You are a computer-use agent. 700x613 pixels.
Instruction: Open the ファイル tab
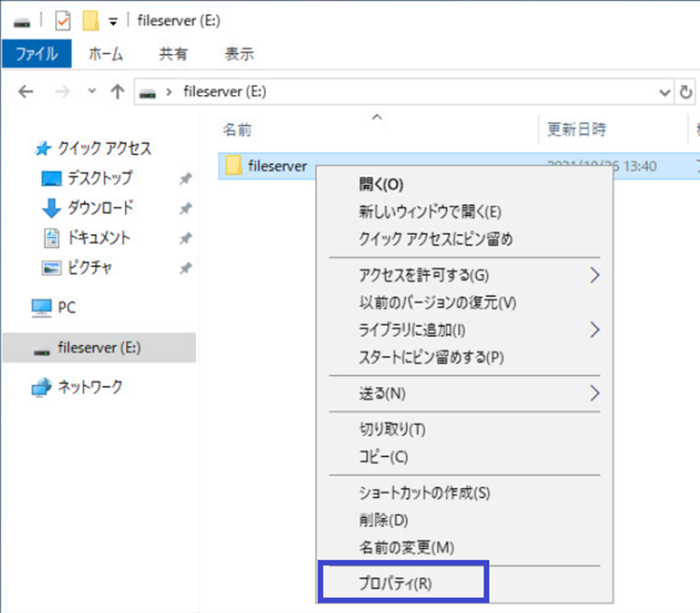coord(36,54)
